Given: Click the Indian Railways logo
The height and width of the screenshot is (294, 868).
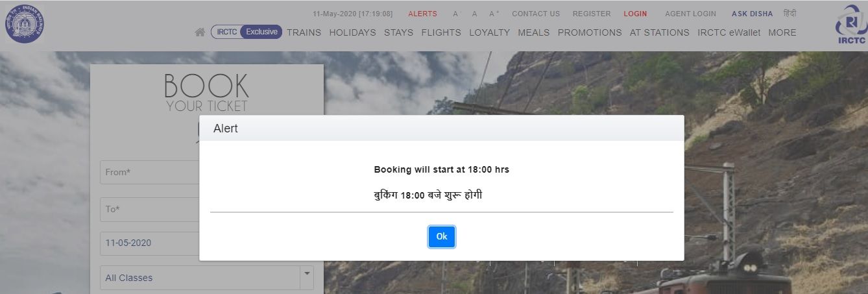Looking at the screenshot, I should 25,25.
